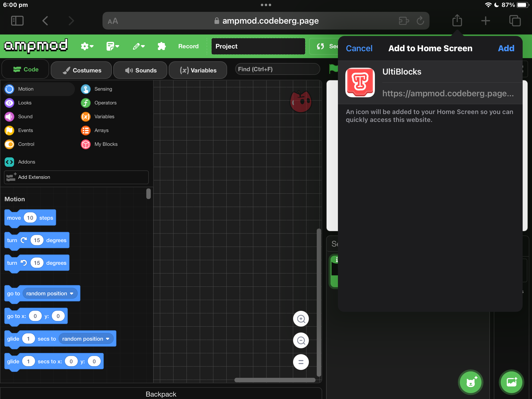
Task: Switch to the Costumes tab
Action: click(x=81, y=70)
